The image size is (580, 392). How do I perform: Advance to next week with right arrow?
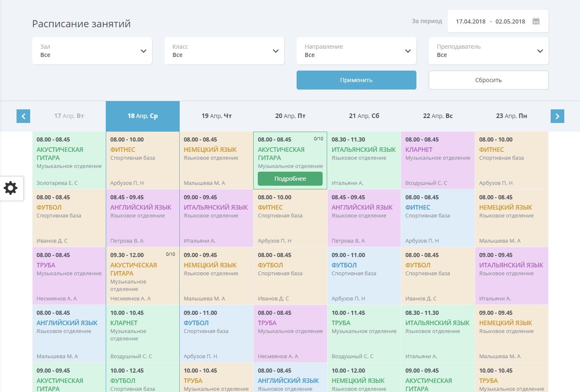(557, 116)
